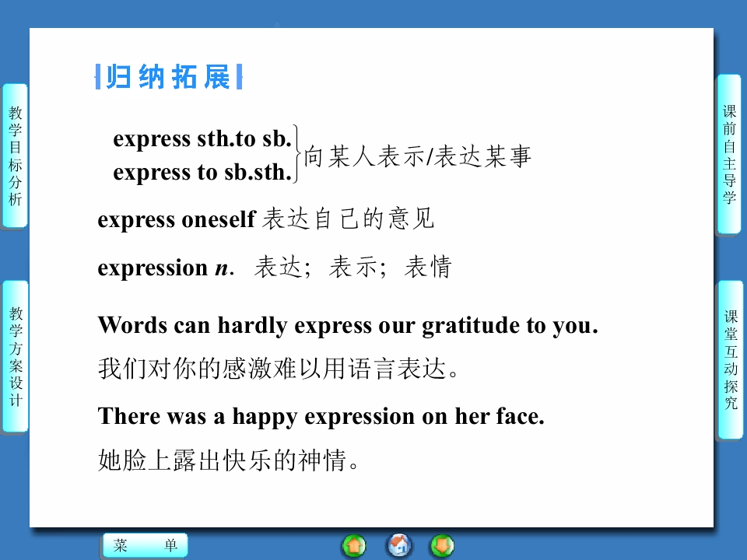Switch to the 教学方案设计 side tab
The width and height of the screenshot is (747, 560).
tap(15, 356)
